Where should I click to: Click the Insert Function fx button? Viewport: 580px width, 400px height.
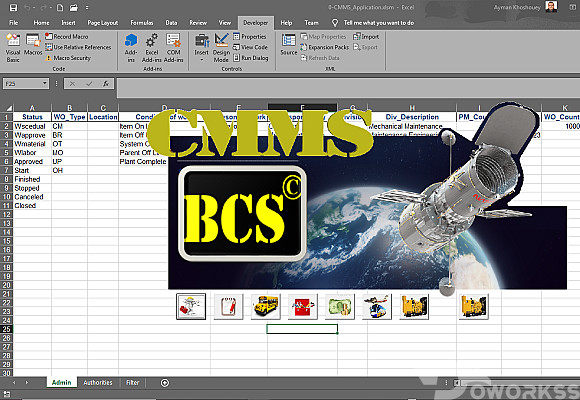point(106,84)
